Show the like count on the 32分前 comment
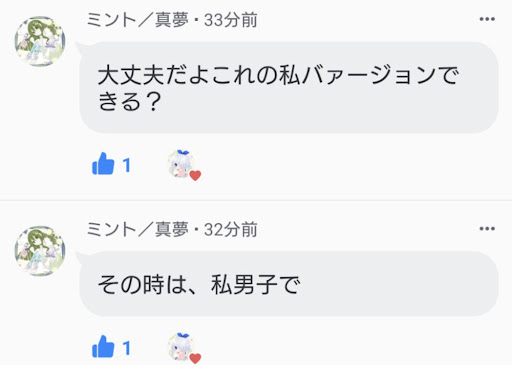Image resolution: width=512 pixels, height=365 pixels. 126,348
